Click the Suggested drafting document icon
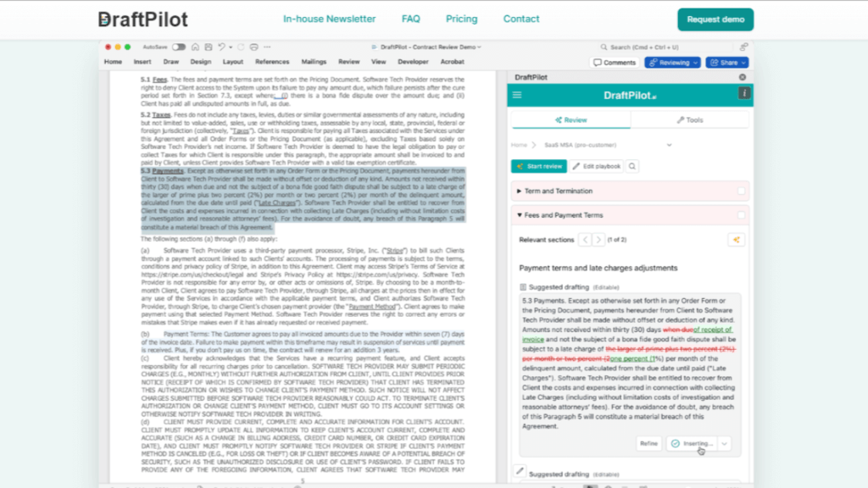 click(523, 287)
